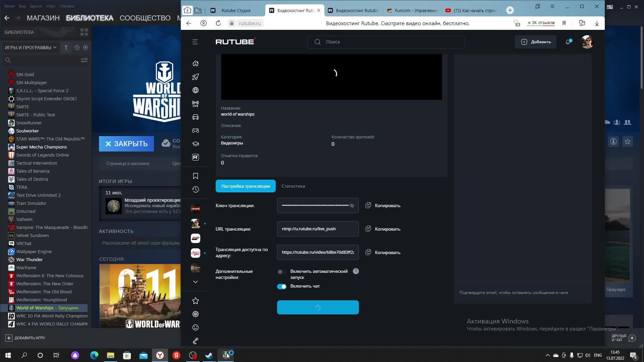644x362 pixels.
Task: Click the rocket trending sidebar icon
Action: (x=196, y=77)
